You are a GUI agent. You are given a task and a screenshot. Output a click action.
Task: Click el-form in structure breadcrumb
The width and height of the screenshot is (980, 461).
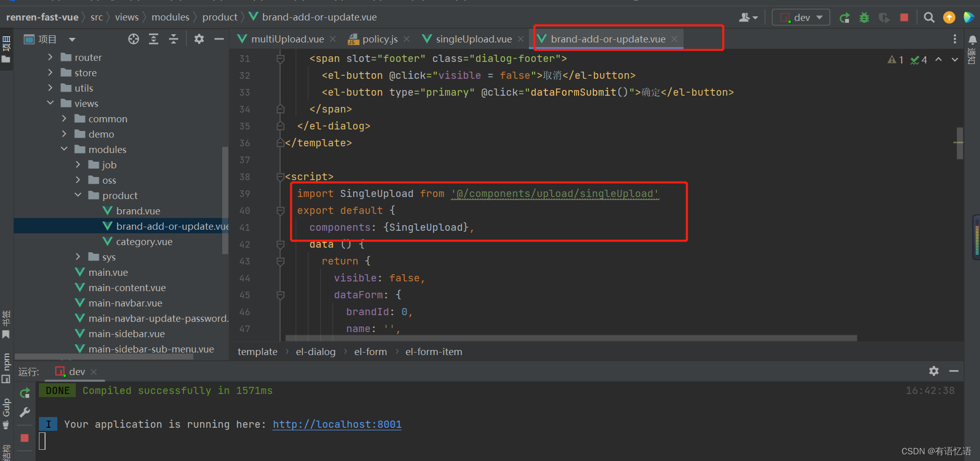coord(370,352)
